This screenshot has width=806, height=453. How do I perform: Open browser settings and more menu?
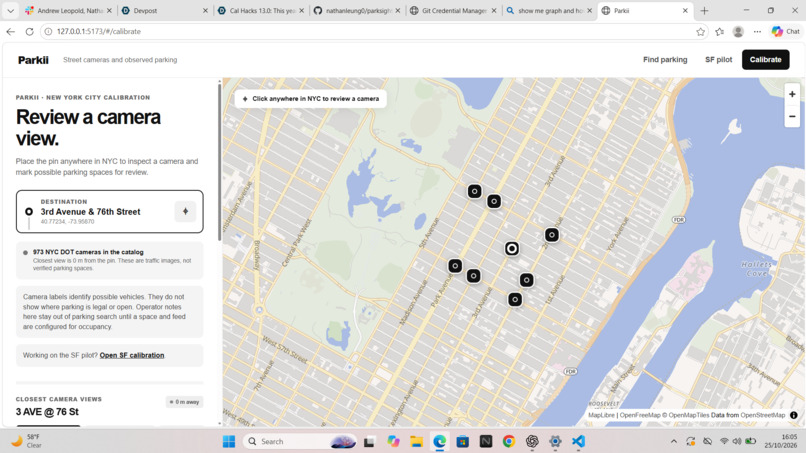757,31
